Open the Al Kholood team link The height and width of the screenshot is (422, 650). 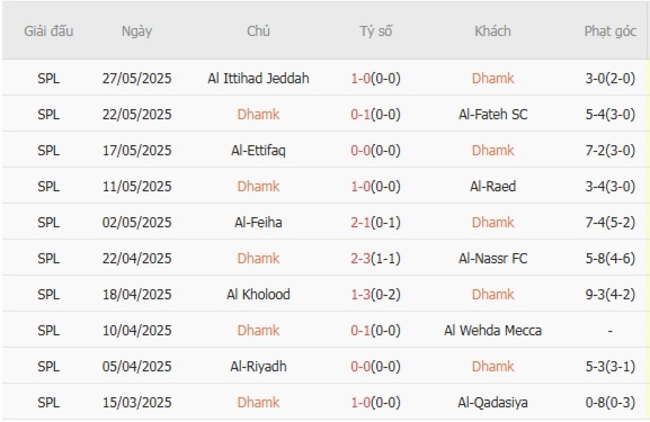258,294
